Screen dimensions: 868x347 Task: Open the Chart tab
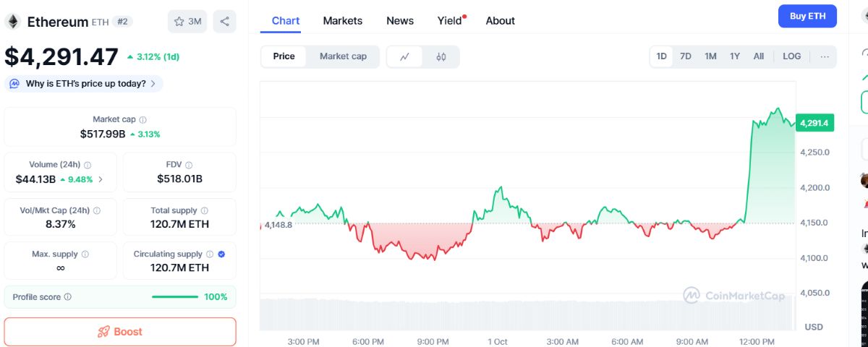pos(286,20)
